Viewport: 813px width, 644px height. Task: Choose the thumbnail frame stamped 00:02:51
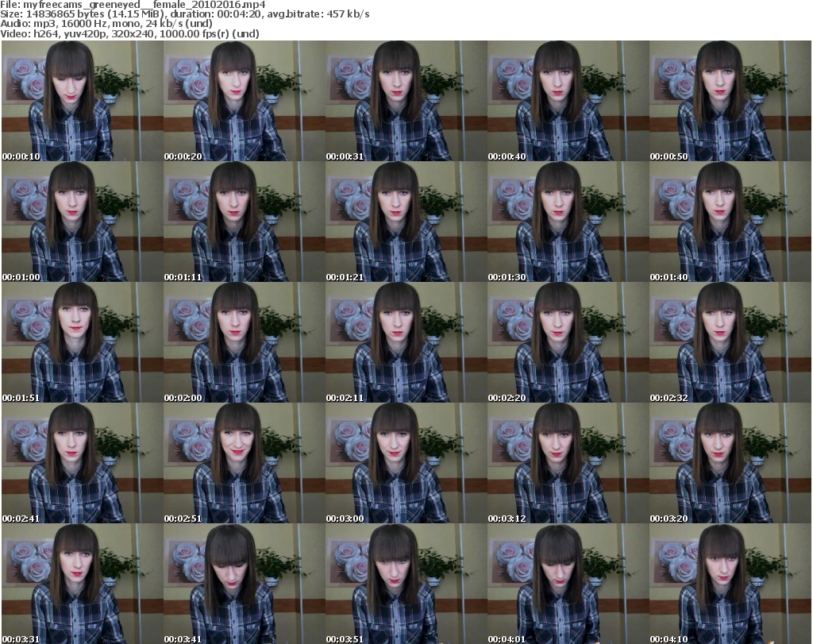pos(245,463)
